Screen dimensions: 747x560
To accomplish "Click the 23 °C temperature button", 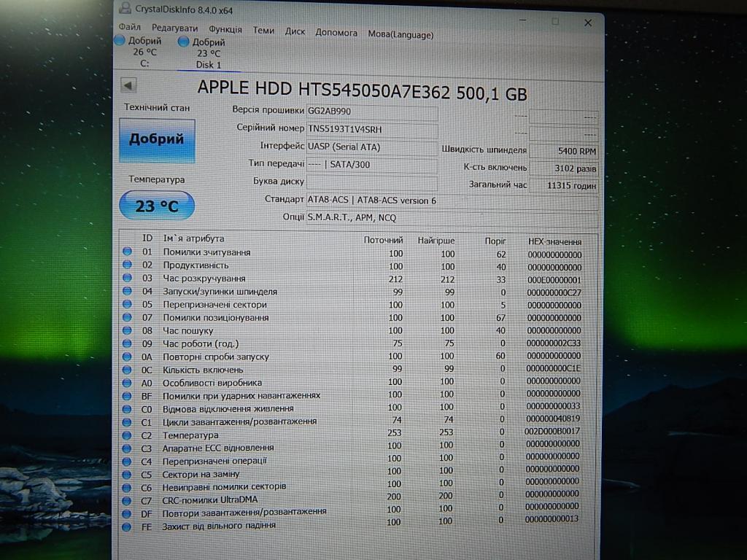I will click(157, 206).
